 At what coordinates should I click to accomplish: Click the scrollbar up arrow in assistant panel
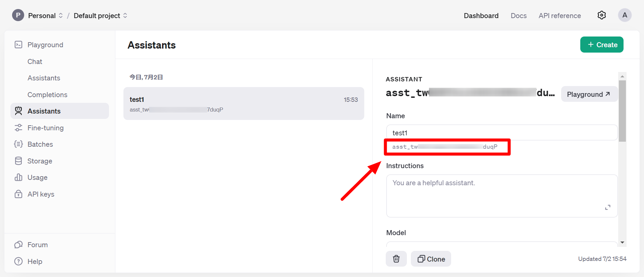623,76
